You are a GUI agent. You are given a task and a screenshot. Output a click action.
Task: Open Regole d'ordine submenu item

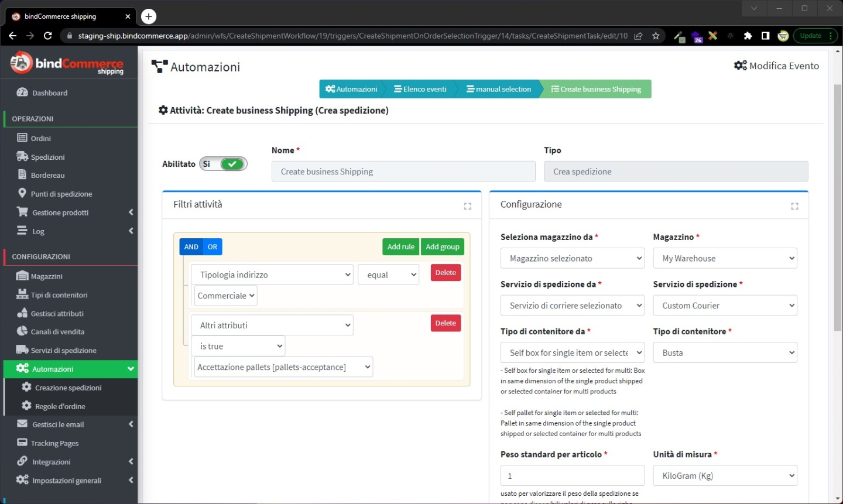click(60, 406)
